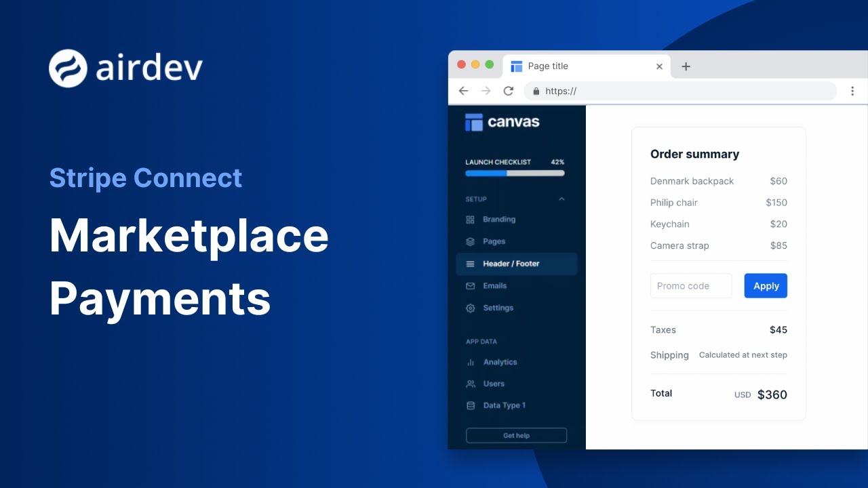868x488 pixels.
Task: Click the Users people icon
Action: click(x=471, y=384)
